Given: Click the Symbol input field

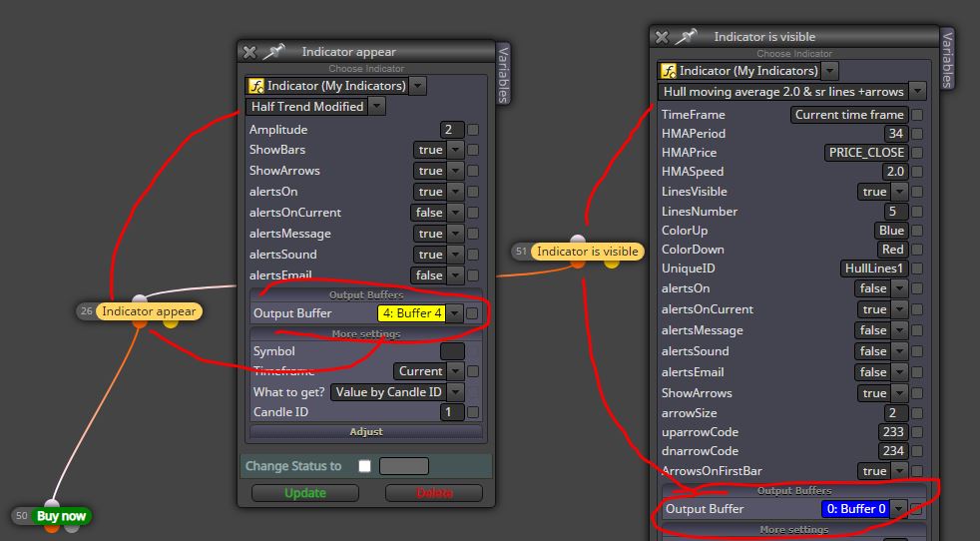Looking at the screenshot, I should [x=452, y=351].
